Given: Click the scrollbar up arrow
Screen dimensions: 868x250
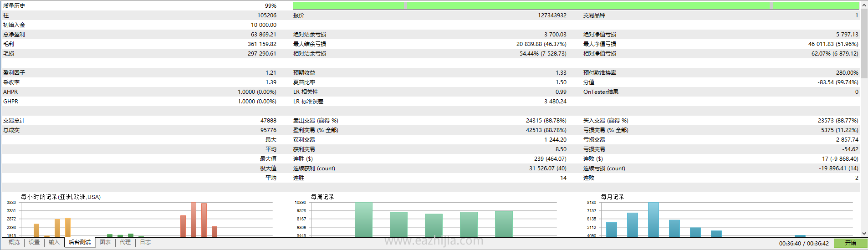Looking at the screenshot, I should point(864,5).
